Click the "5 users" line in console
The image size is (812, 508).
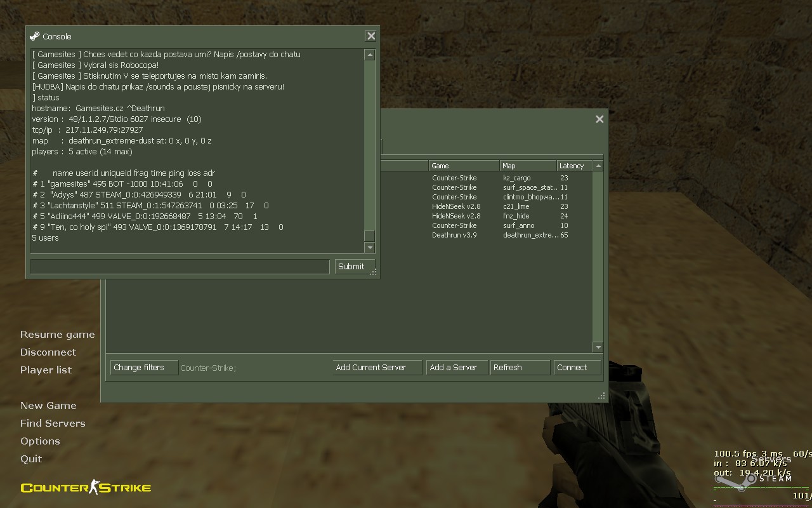point(45,238)
